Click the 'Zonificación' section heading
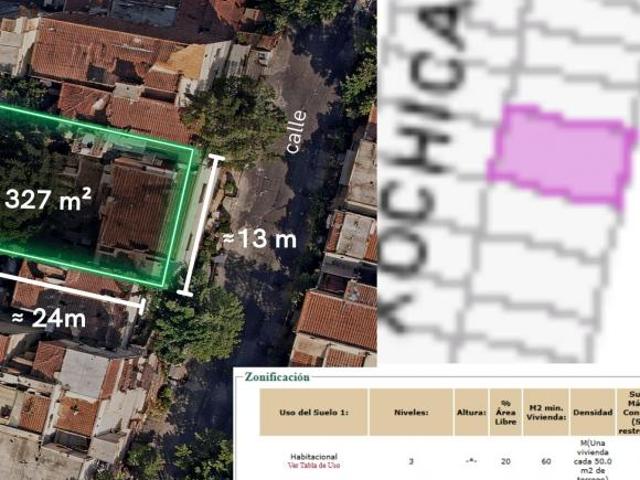640x480 pixels. [x=277, y=377]
